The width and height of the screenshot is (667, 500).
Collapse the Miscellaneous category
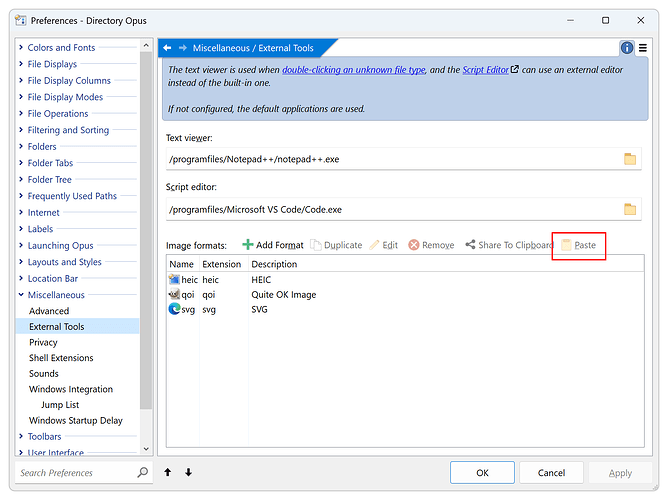(21, 296)
